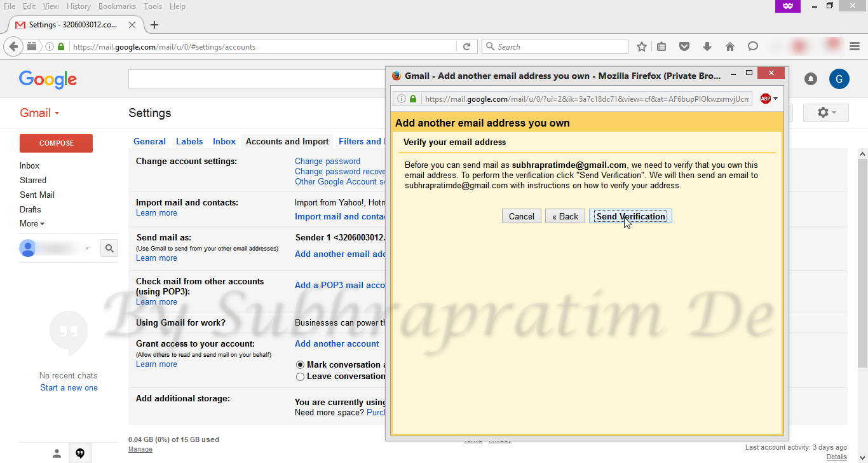This screenshot has width=868, height=463.
Task: Expand the More labels list
Action: (32, 223)
